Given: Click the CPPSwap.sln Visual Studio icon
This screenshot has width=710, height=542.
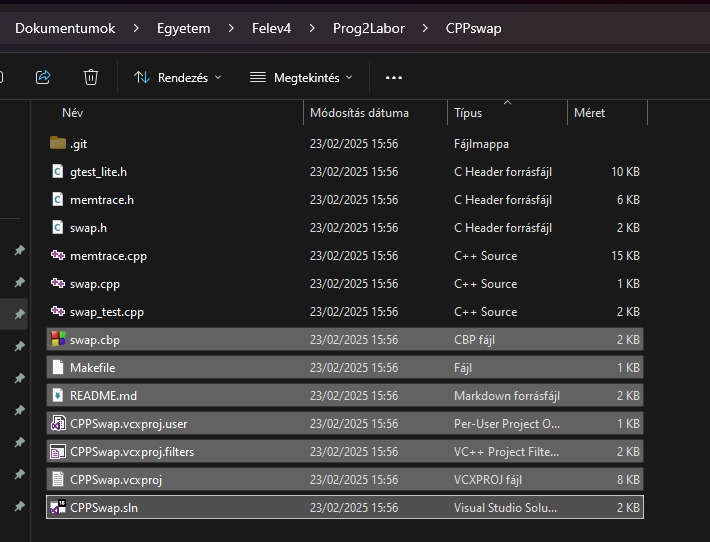Looking at the screenshot, I should coord(58,507).
